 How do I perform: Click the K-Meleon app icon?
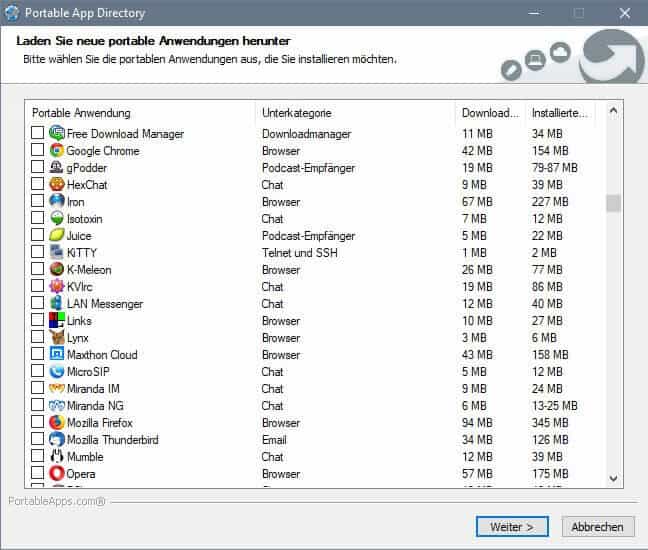click(x=57, y=270)
